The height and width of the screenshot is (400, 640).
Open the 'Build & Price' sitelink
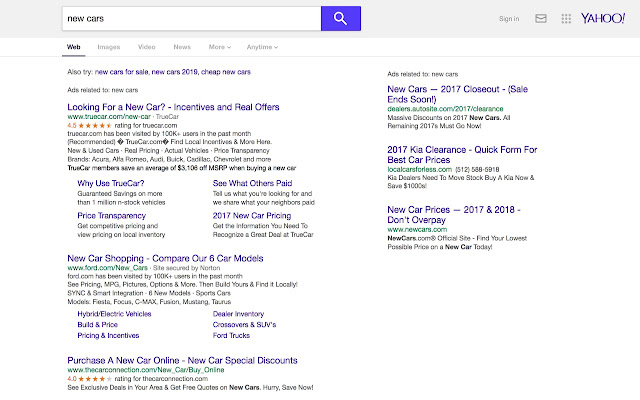(x=98, y=324)
